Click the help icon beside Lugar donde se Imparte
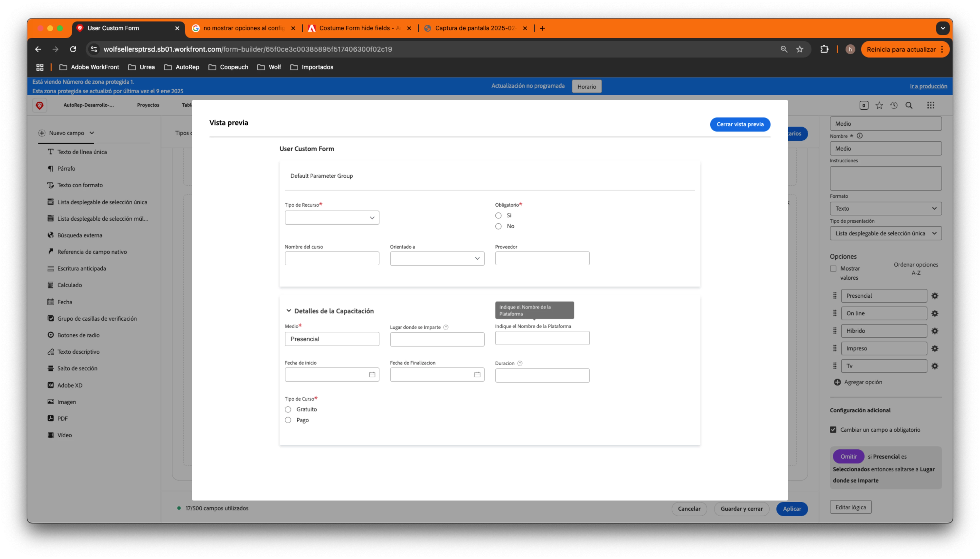Image resolution: width=980 pixels, height=559 pixels. pos(445,328)
